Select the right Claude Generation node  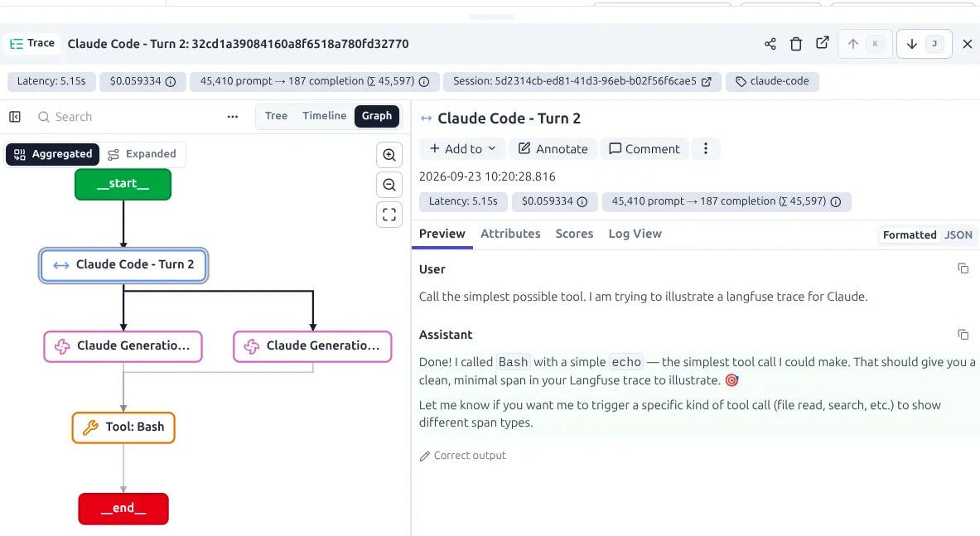click(312, 346)
